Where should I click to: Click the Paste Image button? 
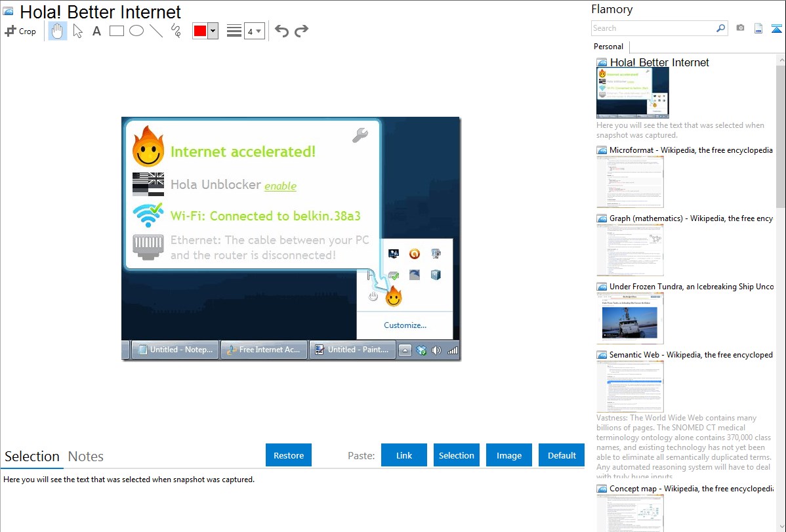tap(508, 455)
